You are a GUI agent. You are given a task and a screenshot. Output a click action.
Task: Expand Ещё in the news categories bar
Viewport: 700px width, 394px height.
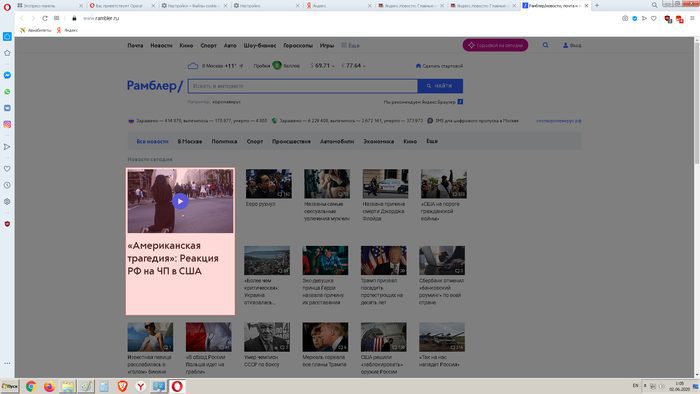[432, 141]
